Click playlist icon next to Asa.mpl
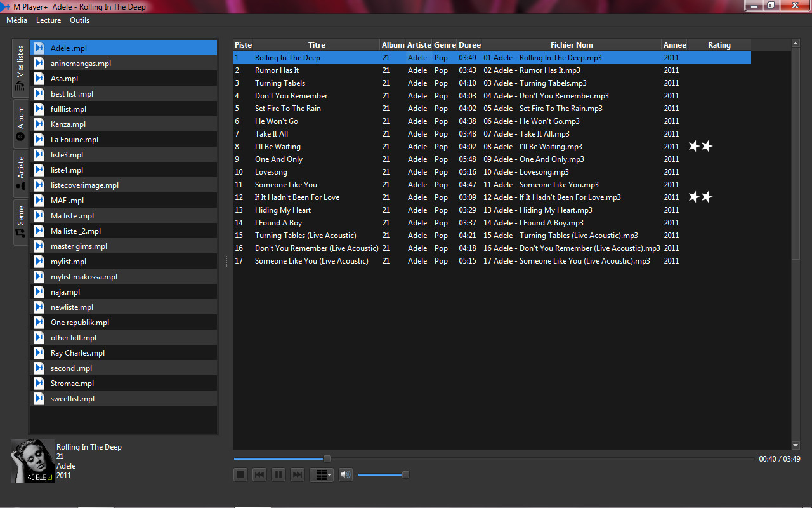 click(x=39, y=78)
